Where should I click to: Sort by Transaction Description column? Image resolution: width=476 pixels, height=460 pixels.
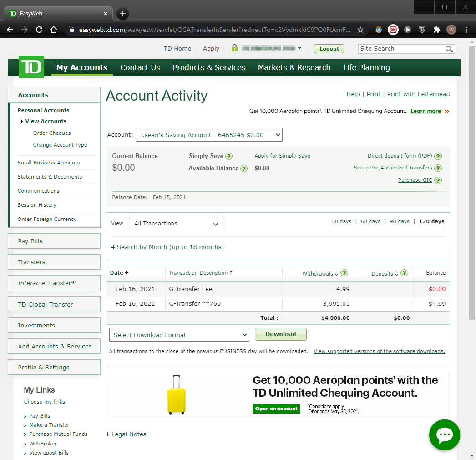pyautogui.click(x=201, y=273)
